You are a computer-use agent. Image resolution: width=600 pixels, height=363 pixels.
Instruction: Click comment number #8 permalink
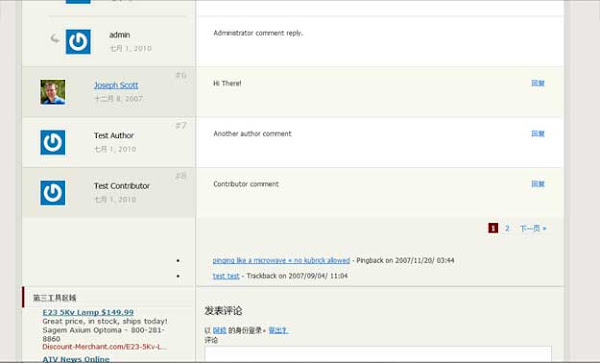(181, 176)
